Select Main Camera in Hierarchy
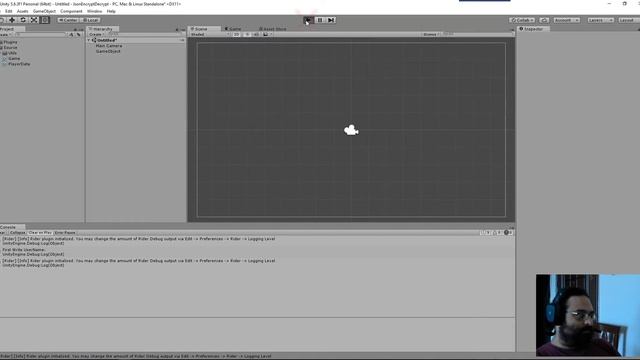 pos(109,46)
